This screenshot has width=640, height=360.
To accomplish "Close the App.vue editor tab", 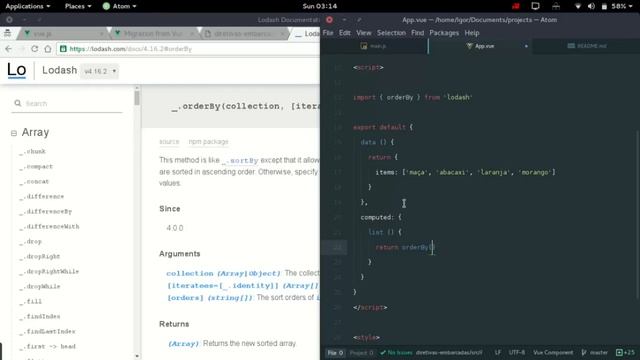I will 526,46.
